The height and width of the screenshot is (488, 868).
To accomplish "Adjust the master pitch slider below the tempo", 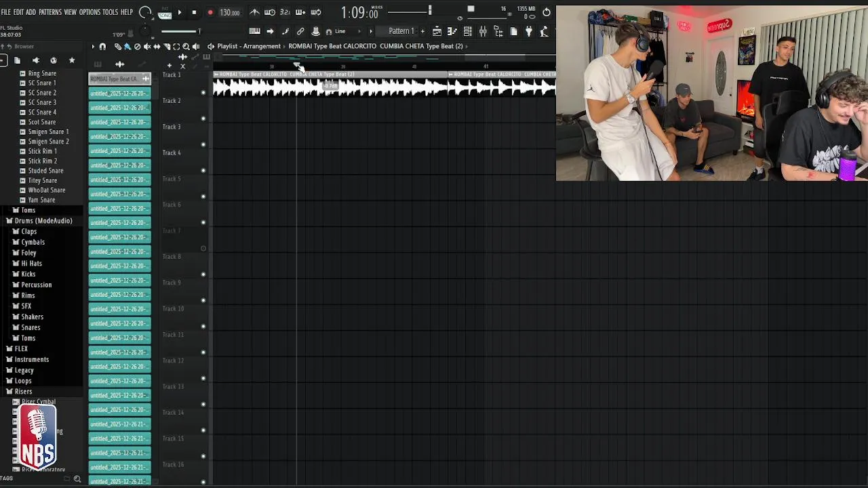I will coord(180,31).
